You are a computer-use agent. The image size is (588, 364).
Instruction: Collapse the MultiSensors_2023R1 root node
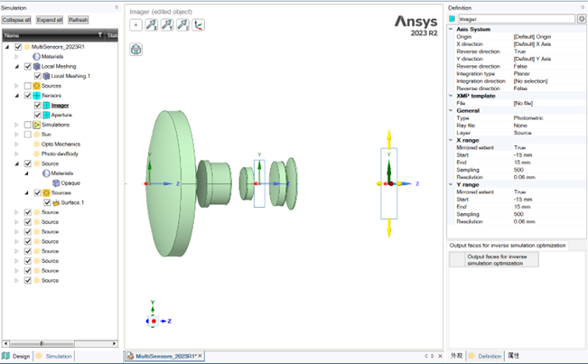click(7, 47)
